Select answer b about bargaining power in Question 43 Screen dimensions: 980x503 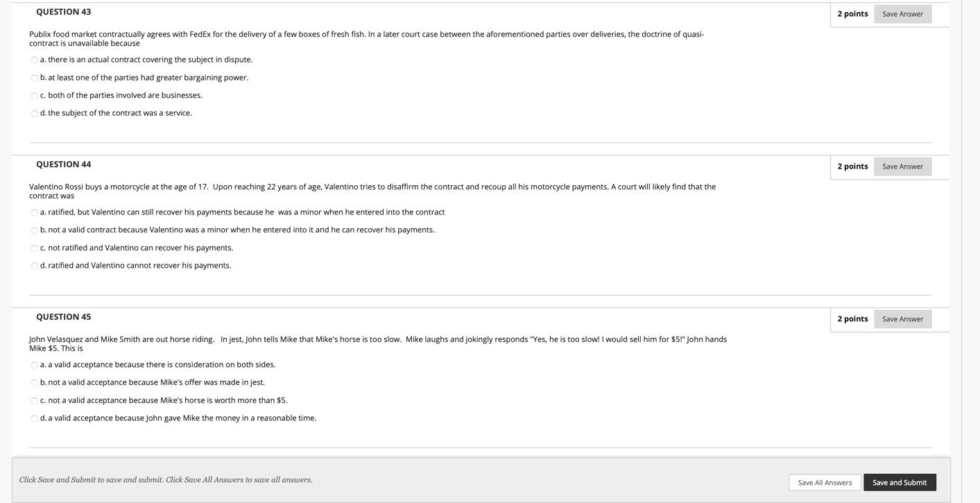(x=33, y=76)
